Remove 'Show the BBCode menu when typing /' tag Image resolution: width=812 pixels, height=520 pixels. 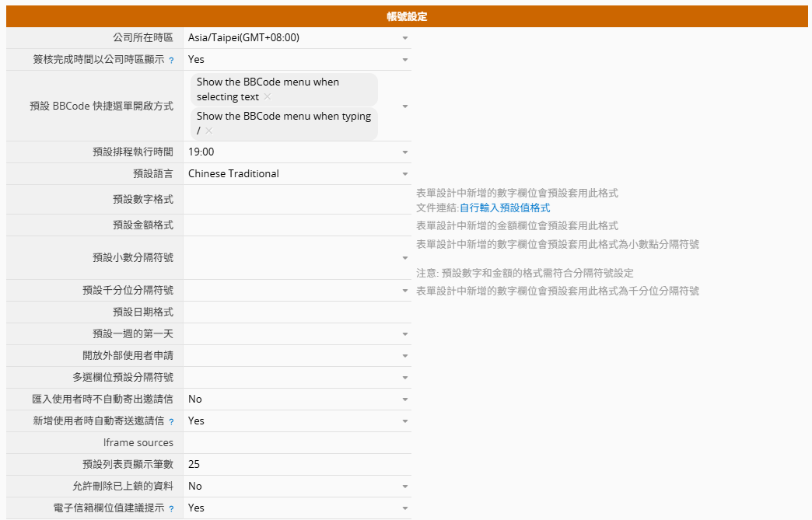pyautogui.click(x=208, y=131)
